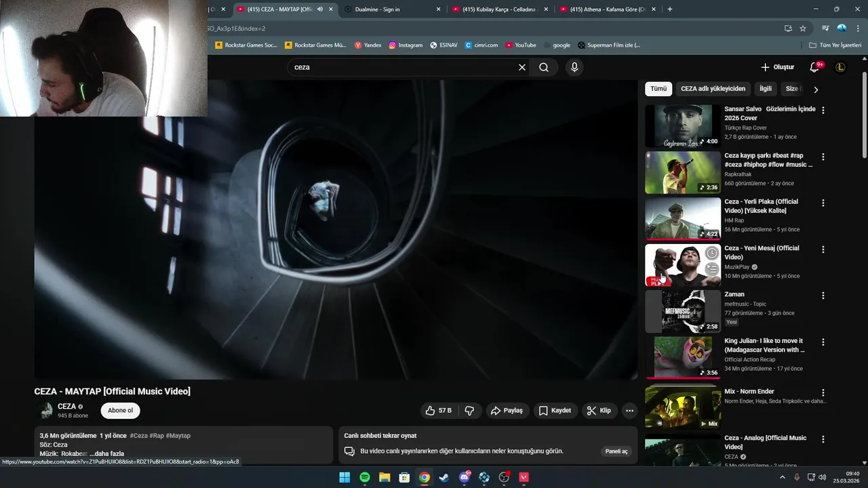Open more actions ellipsis under the video

(629, 411)
